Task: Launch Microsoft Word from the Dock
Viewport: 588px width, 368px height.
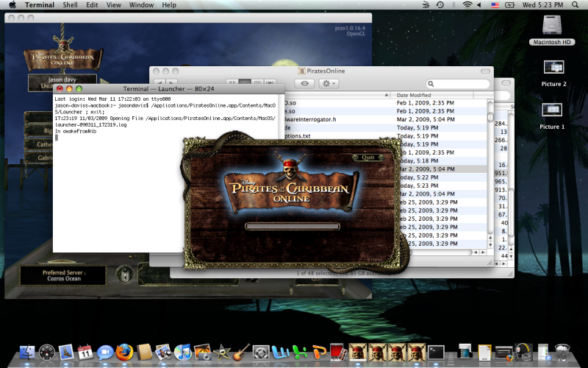Action: (x=281, y=353)
